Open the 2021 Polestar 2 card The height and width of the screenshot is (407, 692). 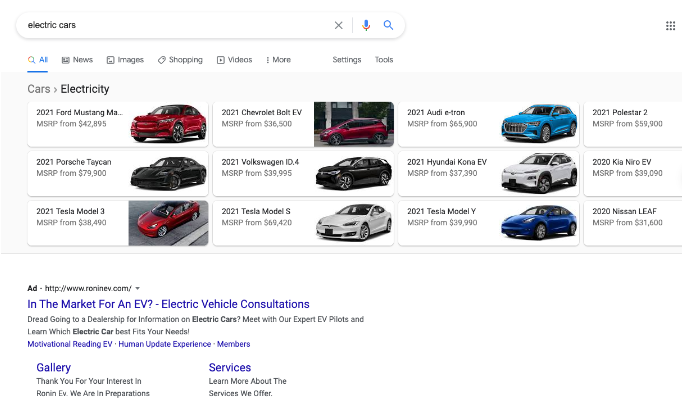click(x=633, y=124)
